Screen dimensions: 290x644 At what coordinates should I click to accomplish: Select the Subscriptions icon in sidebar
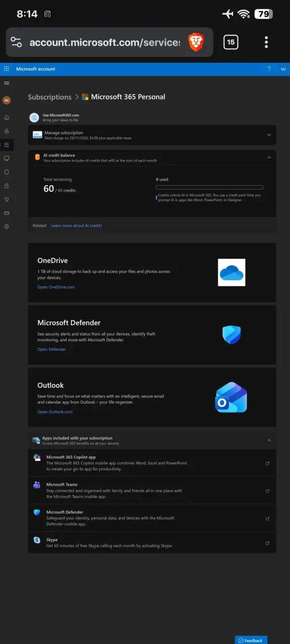pos(7,145)
